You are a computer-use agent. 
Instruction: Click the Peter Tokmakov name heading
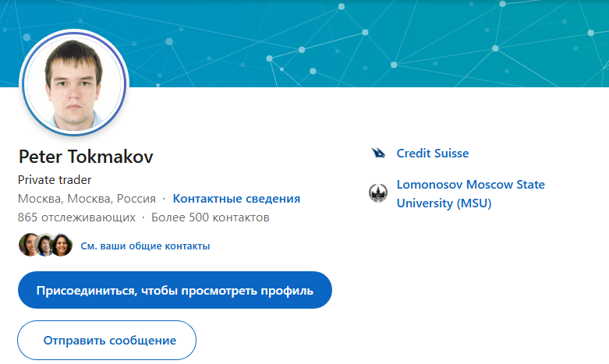point(86,156)
